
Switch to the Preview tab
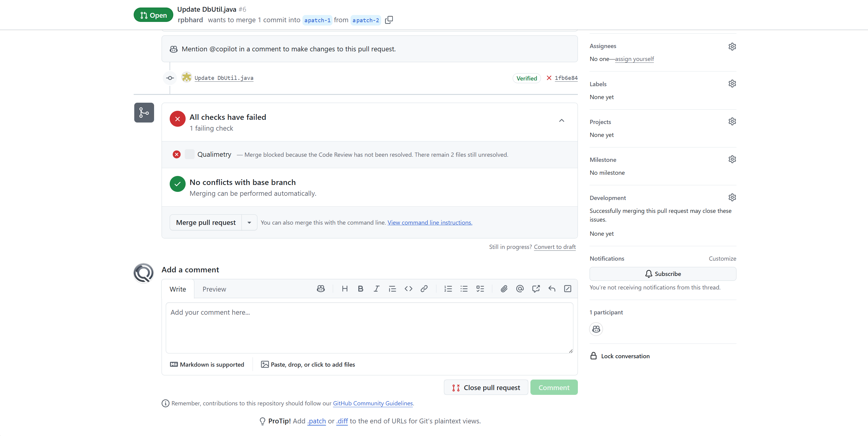point(214,289)
